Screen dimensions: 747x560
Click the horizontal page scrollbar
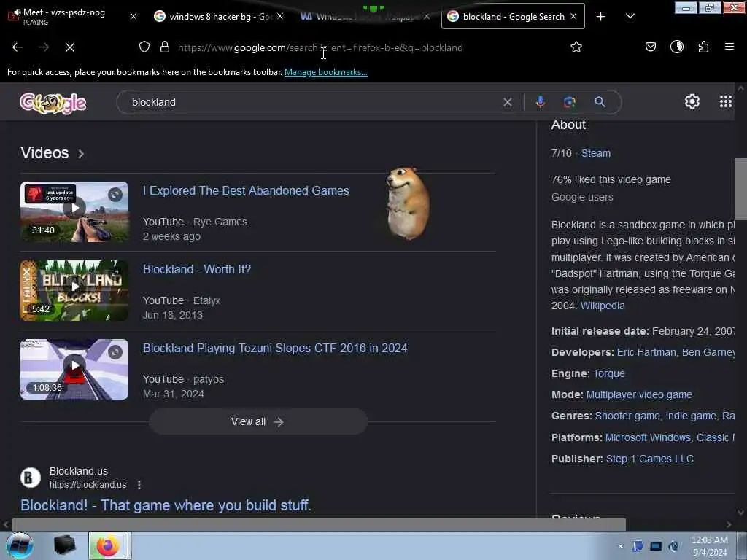319,524
